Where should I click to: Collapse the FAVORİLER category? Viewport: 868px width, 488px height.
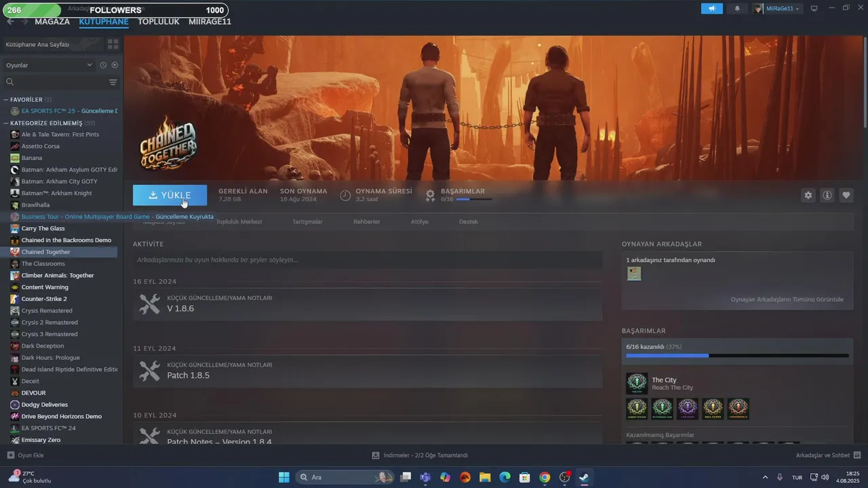coord(6,100)
